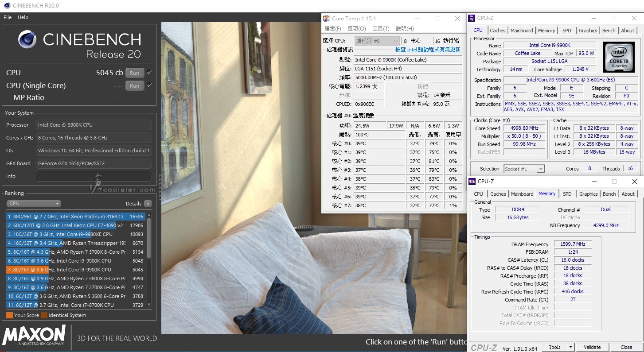
Task: Open Core Temp 說明(H) menu
Action: [x=404, y=29]
